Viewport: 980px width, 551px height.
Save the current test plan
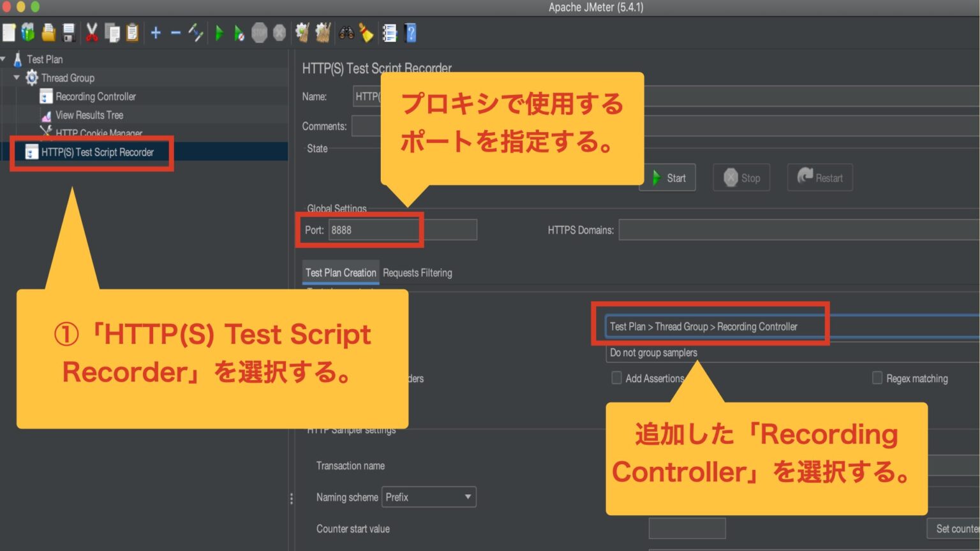coord(69,33)
